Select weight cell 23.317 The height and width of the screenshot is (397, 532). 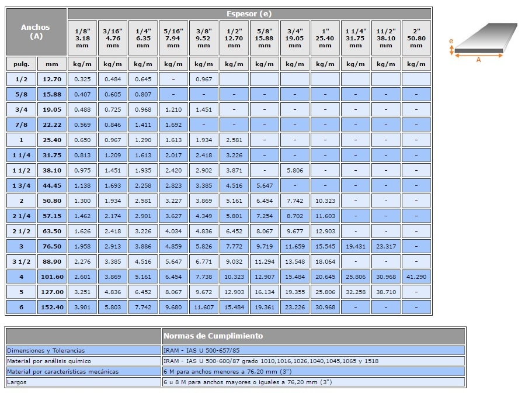coord(386,246)
